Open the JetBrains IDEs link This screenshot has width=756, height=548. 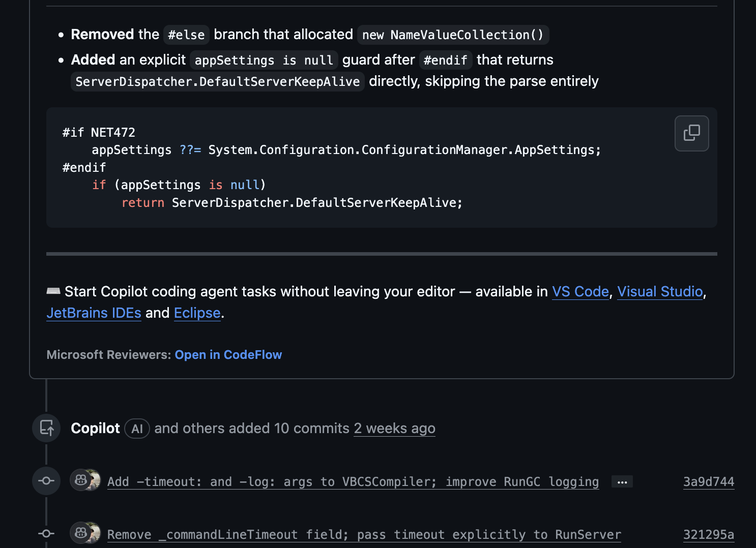pyautogui.click(x=94, y=313)
